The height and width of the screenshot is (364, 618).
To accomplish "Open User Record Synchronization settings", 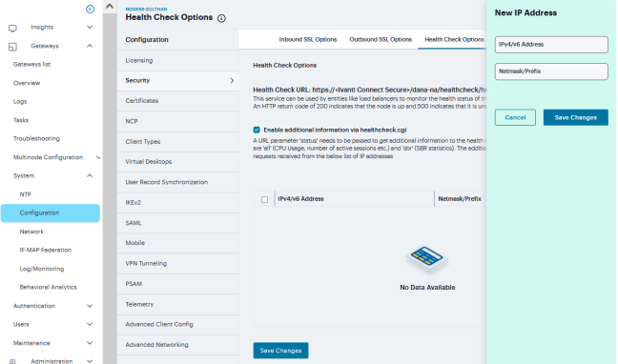I will coord(177,182).
